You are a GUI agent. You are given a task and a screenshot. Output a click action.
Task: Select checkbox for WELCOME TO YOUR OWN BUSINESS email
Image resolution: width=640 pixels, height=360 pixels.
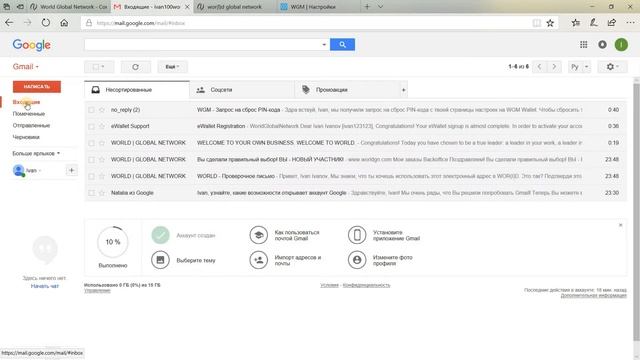tap(91, 143)
